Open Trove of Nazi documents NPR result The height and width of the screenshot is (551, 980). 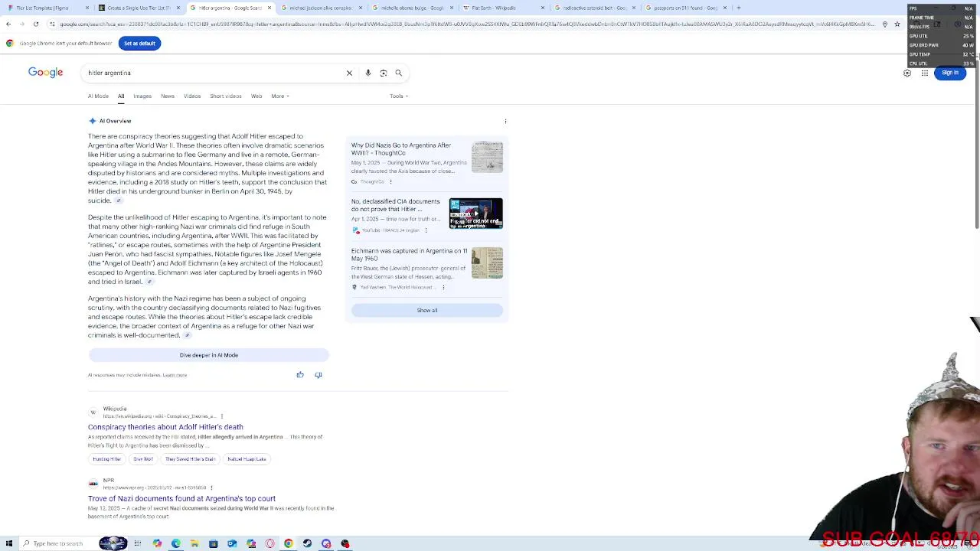(181, 498)
